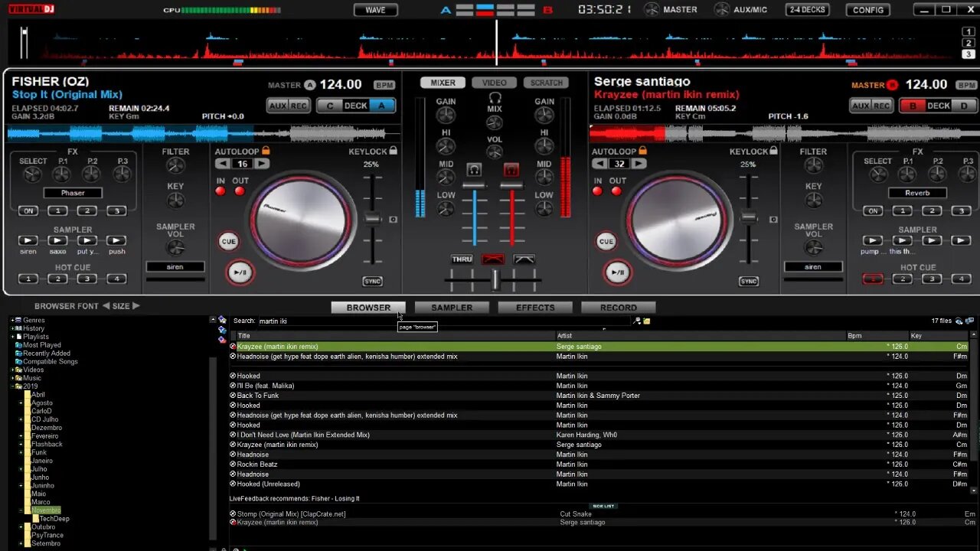Open the left deck Phaser effect selector

[x=73, y=193]
